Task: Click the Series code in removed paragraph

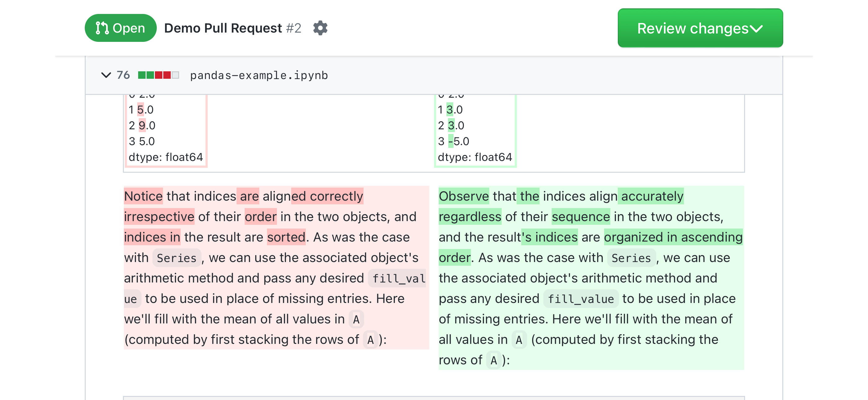Action: [177, 258]
